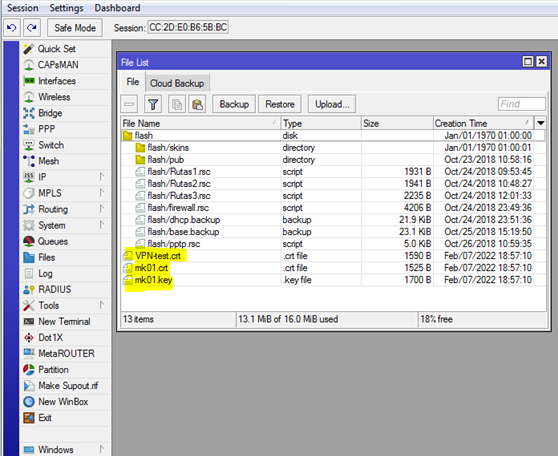Toggle the Safe Mode button
The image size is (558, 456).
tap(75, 28)
